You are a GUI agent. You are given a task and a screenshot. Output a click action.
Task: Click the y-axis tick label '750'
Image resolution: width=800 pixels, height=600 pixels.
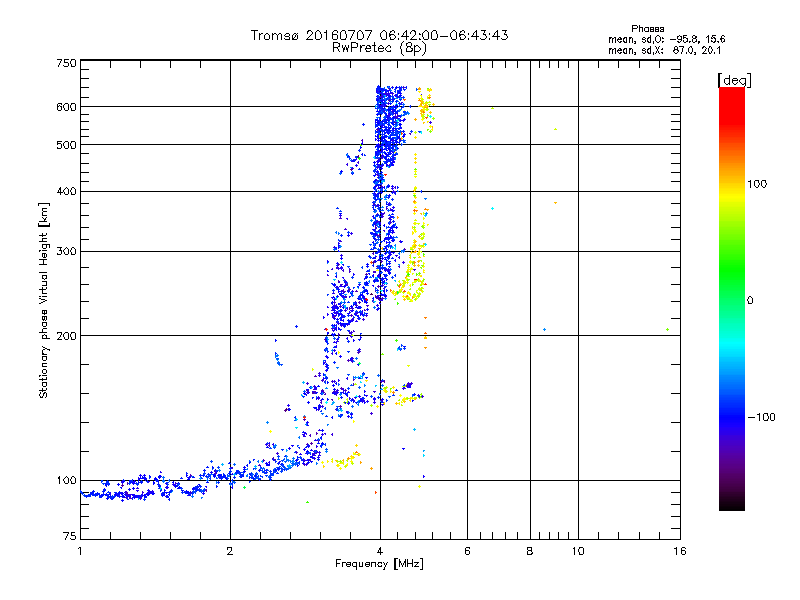coord(66,63)
